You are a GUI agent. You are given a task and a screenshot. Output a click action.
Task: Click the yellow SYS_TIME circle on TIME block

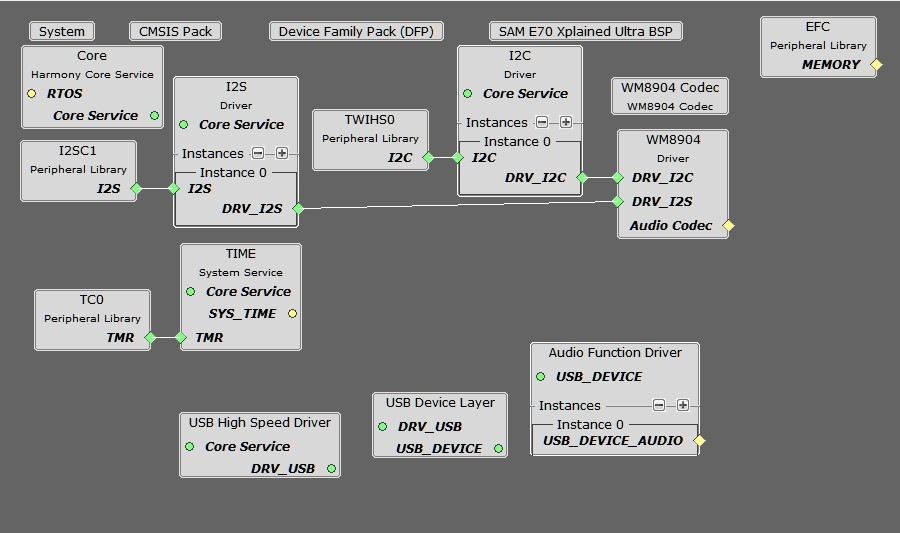tap(292, 313)
